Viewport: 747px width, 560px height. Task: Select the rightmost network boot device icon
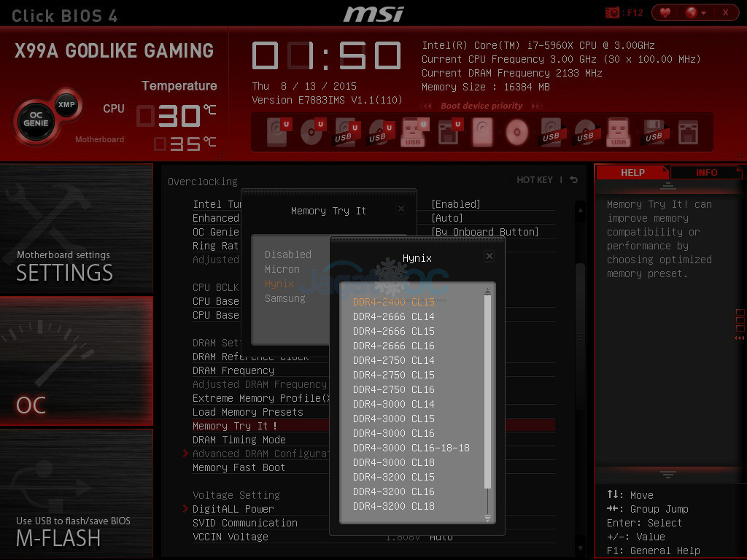pyautogui.click(x=688, y=133)
